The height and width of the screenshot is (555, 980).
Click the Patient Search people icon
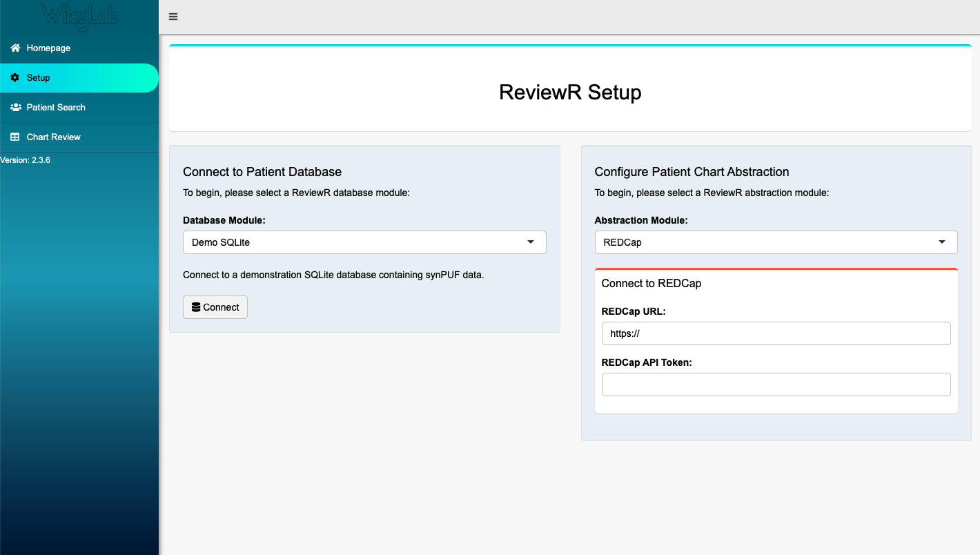click(x=14, y=107)
